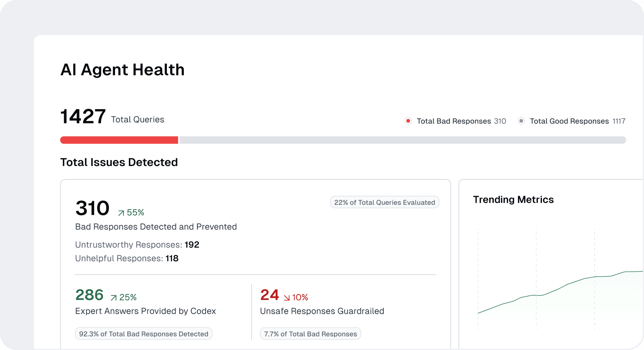Image resolution: width=644 pixels, height=350 pixels.
Task: Click the 92.3% of Total Bad Responses Detected badge
Action: click(143, 333)
